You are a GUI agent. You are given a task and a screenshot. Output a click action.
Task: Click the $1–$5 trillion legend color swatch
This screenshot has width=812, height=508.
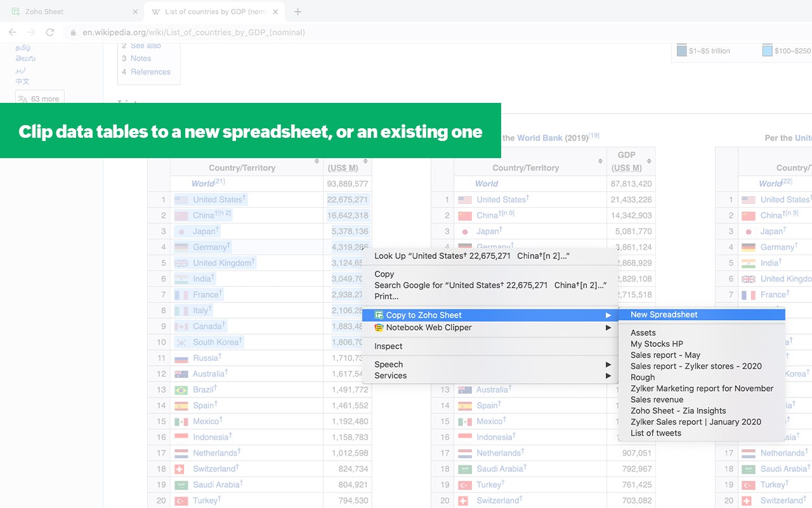click(682, 51)
